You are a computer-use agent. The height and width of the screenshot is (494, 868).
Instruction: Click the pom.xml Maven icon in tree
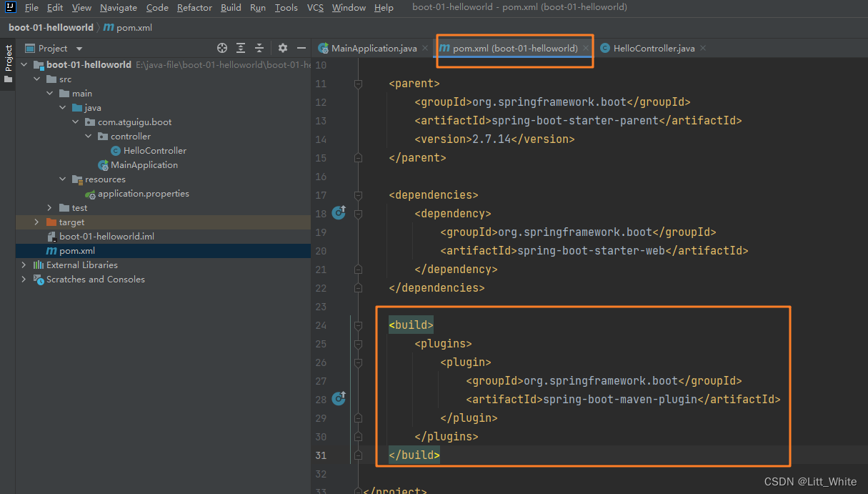[x=51, y=251]
